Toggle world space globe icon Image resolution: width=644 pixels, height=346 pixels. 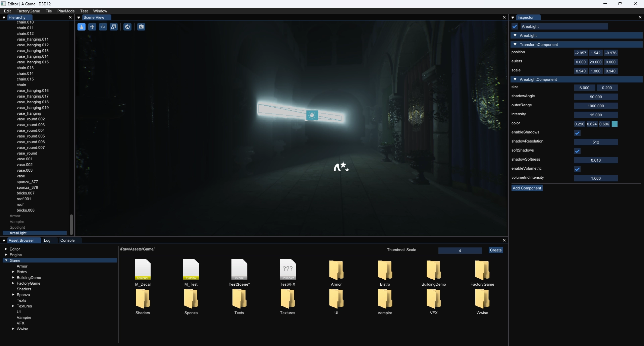click(x=127, y=27)
